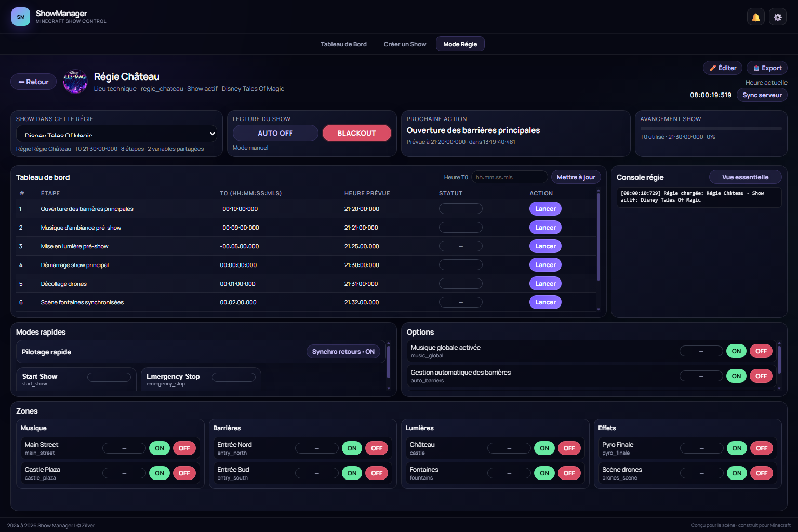
Task: Toggle the AUTO OFF playback mode
Action: [275, 133]
